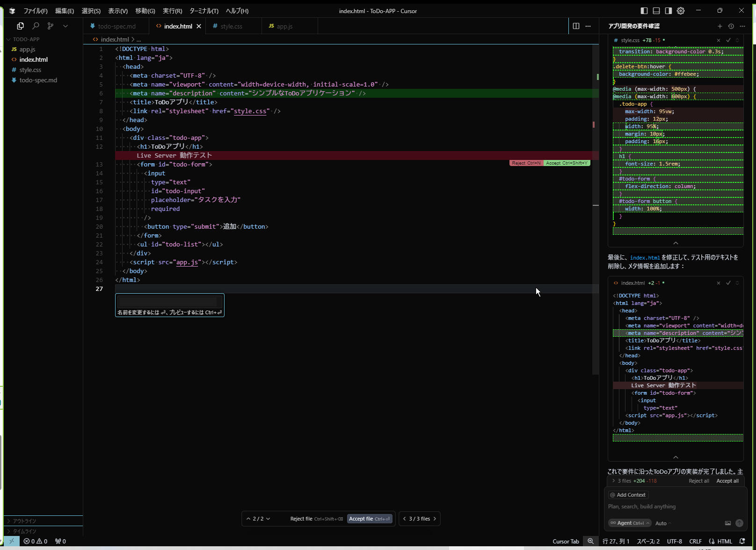Toggle the bottom panel layout icon
This screenshot has width=756, height=550.
coord(656,11)
